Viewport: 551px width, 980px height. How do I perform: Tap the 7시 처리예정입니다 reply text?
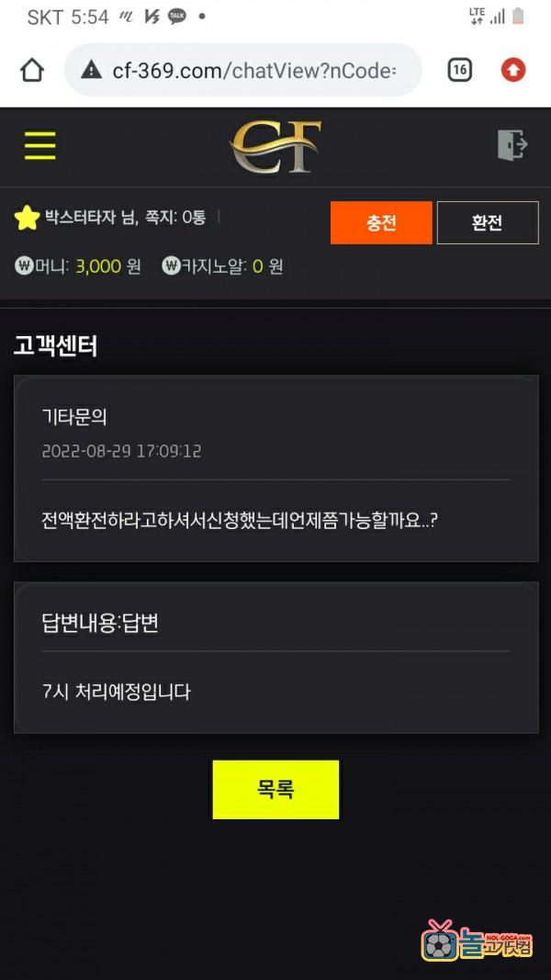point(117,692)
